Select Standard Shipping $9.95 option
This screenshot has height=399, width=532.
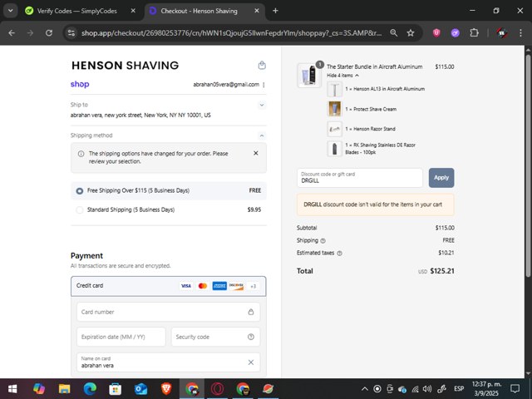pos(169,210)
